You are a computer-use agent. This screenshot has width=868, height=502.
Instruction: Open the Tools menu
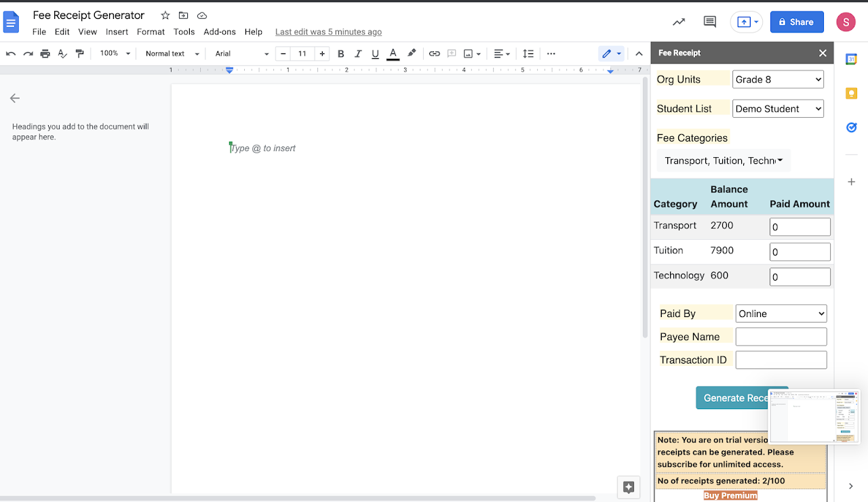(x=184, y=32)
